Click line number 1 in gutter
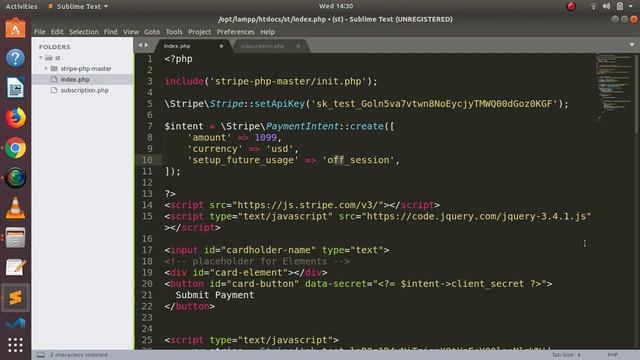The image size is (640, 360). coord(150,59)
